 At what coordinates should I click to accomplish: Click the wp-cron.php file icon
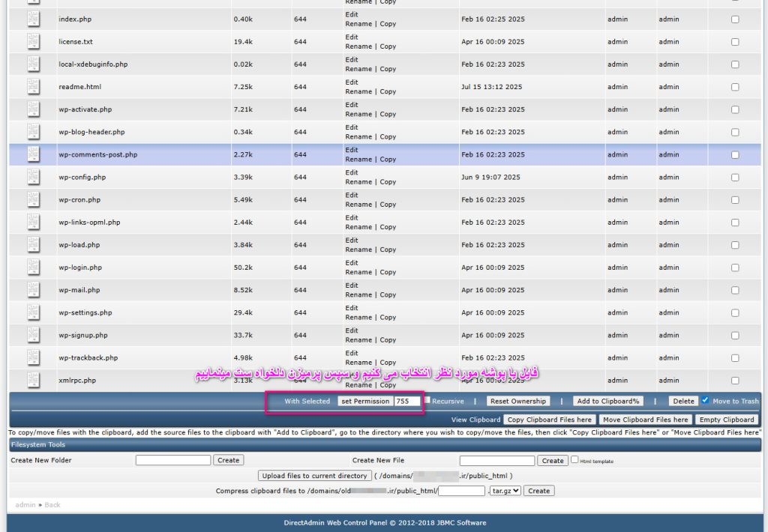[x=34, y=200]
